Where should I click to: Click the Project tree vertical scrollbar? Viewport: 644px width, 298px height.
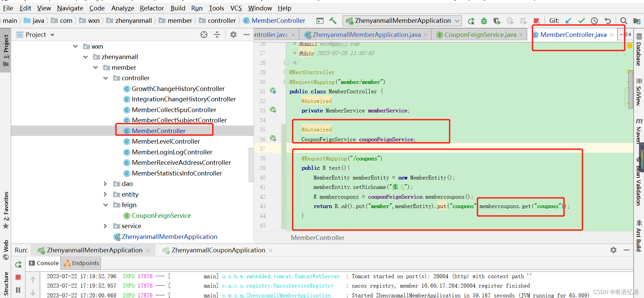click(x=251, y=165)
